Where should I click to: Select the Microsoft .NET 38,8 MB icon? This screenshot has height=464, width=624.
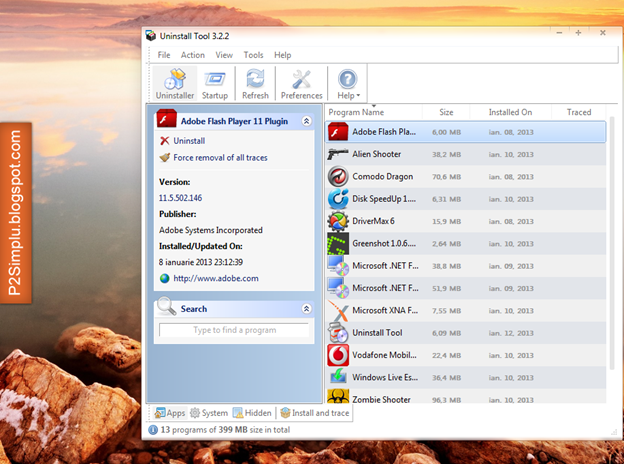click(x=338, y=265)
